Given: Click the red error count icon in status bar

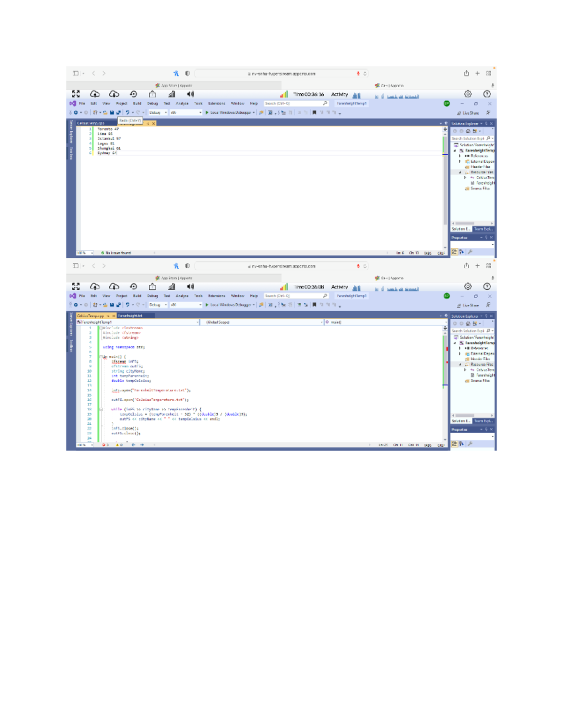Looking at the screenshot, I should click(104, 445).
